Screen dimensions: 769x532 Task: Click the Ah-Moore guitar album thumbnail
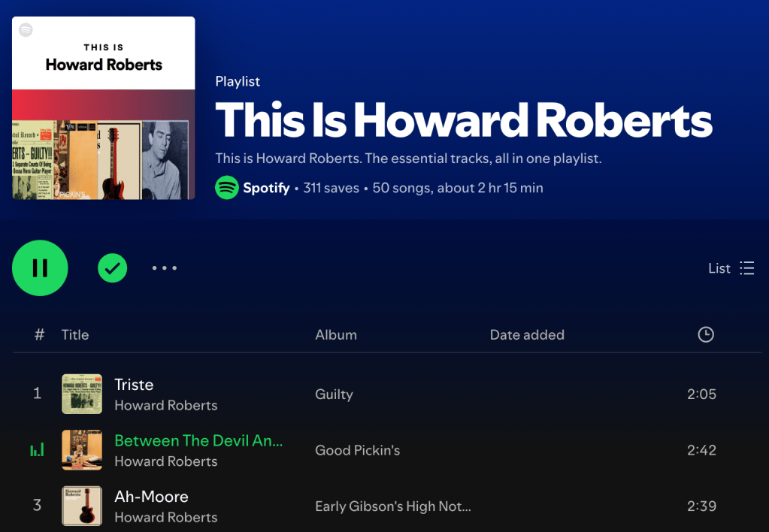82,506
